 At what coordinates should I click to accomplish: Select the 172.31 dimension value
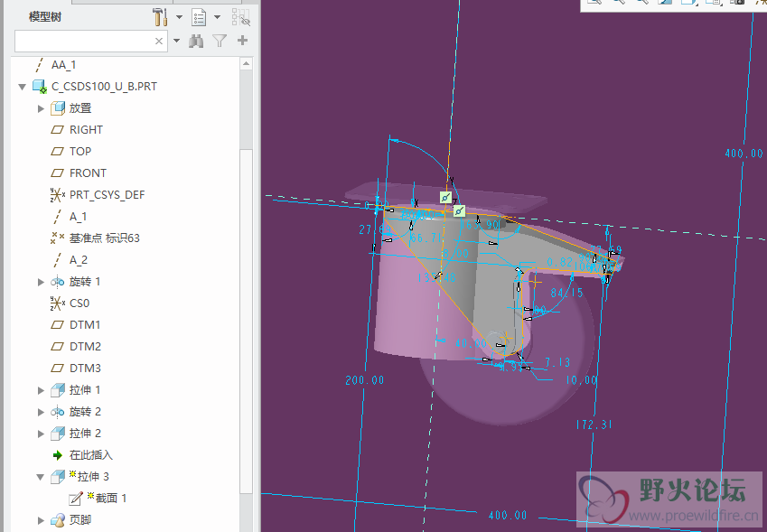pos(594,425)
